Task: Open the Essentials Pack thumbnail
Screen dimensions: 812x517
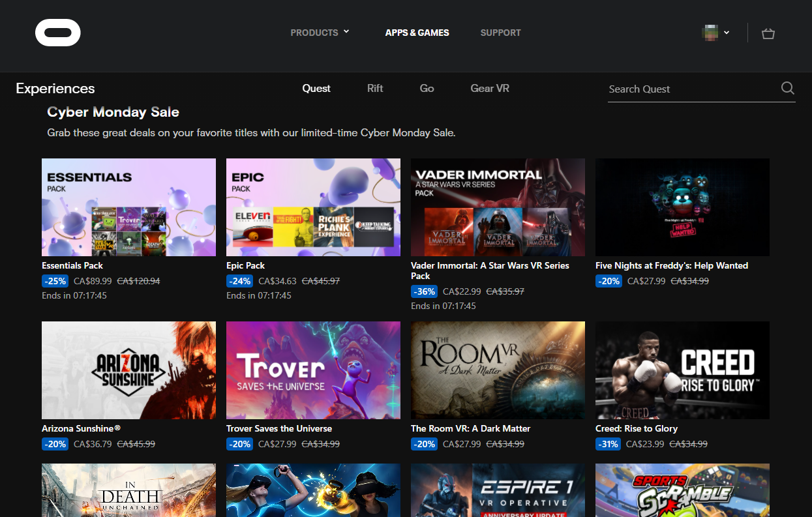Action: coord(128,207)
